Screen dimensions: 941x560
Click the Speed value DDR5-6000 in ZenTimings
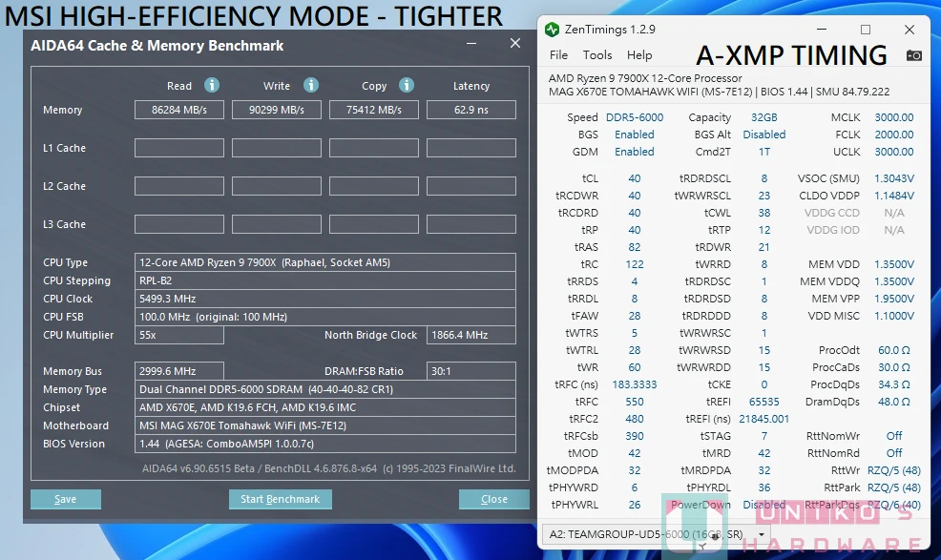(635, 117)
